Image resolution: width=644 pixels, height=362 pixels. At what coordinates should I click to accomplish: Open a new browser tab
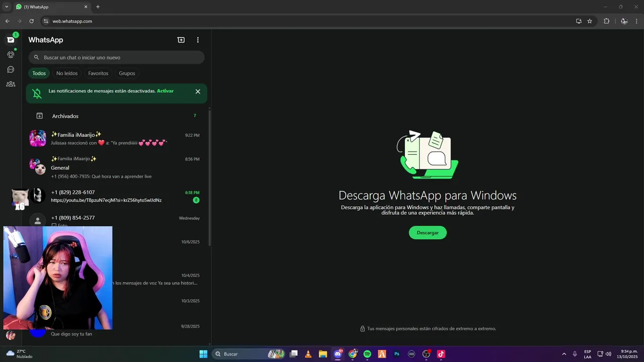[x=98, y=7]
